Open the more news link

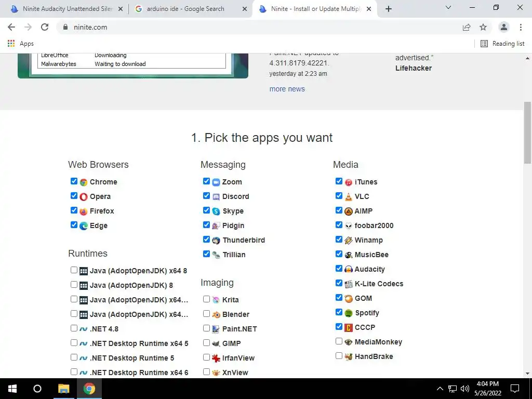[x=287, y=89]
